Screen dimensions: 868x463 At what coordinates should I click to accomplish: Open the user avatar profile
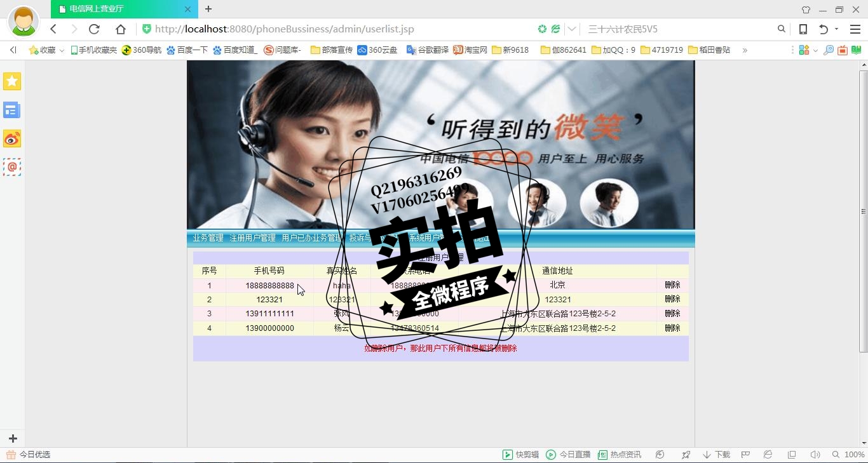coord(24,22)
